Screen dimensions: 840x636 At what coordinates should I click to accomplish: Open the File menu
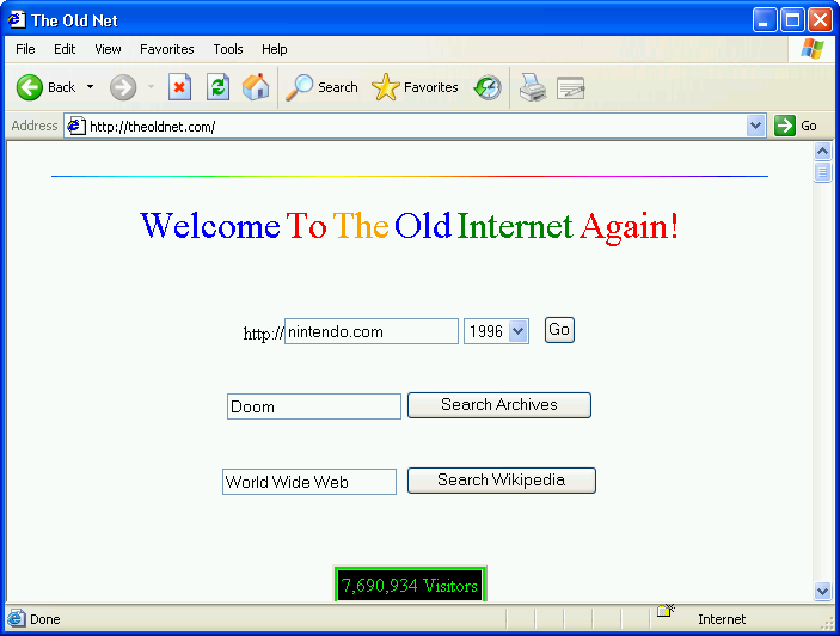coord(25,49)
